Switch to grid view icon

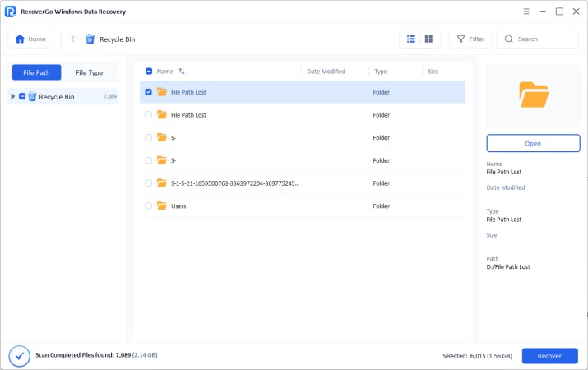[428, 39]
